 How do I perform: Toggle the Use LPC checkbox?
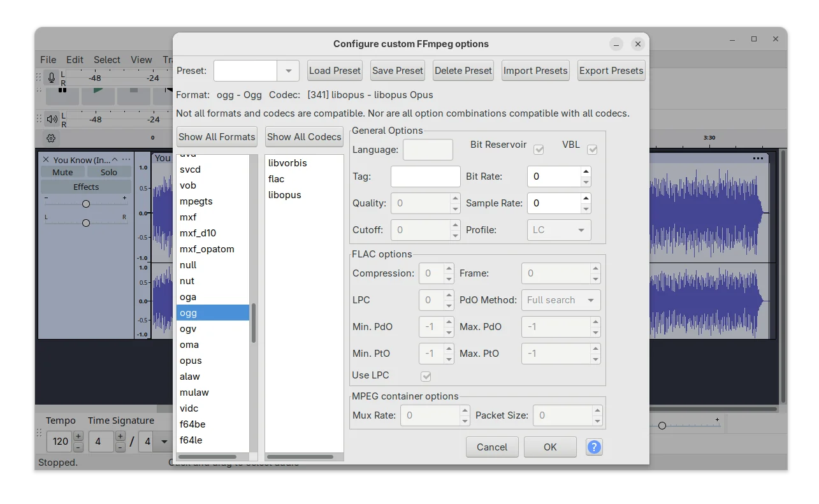426,376
